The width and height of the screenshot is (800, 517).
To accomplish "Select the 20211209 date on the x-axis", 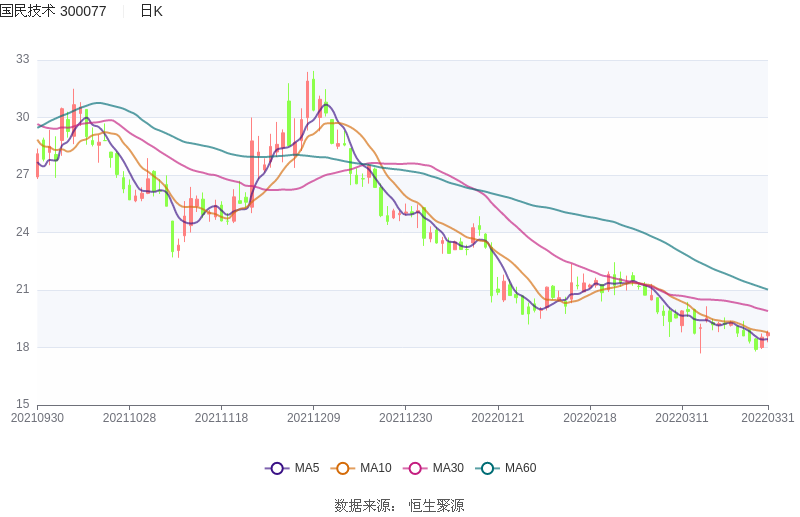I will pos(313,418).
